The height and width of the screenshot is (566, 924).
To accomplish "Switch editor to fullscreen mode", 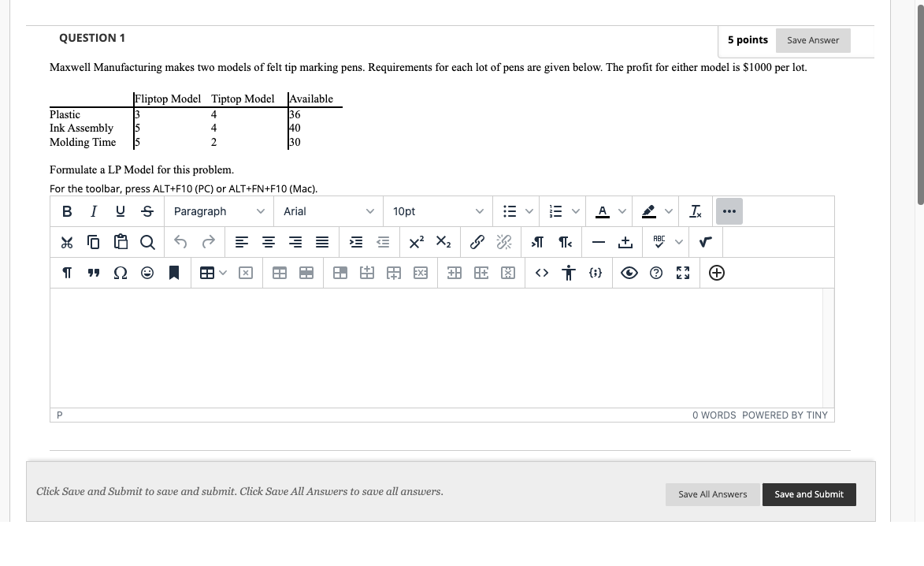I will click(x=683, y=273).
